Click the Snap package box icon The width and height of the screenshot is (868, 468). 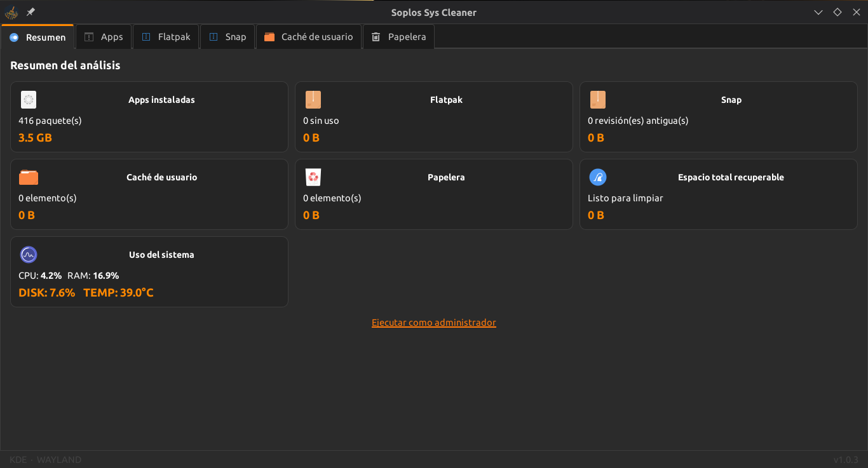[x=598, y=100]
